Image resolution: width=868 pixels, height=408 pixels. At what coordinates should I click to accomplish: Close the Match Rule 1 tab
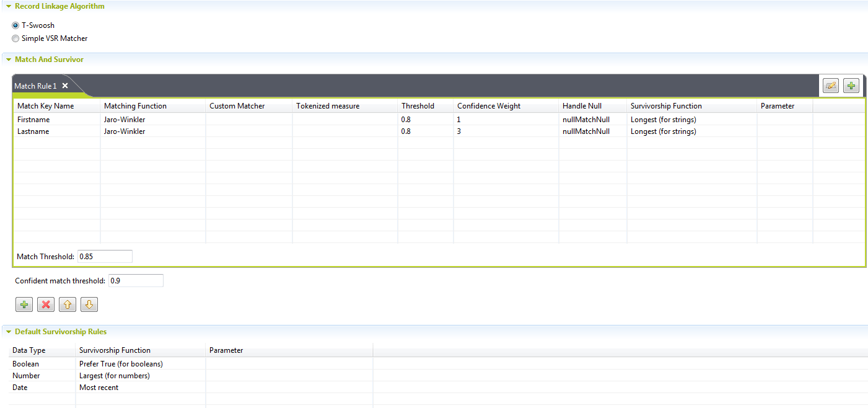65,86
